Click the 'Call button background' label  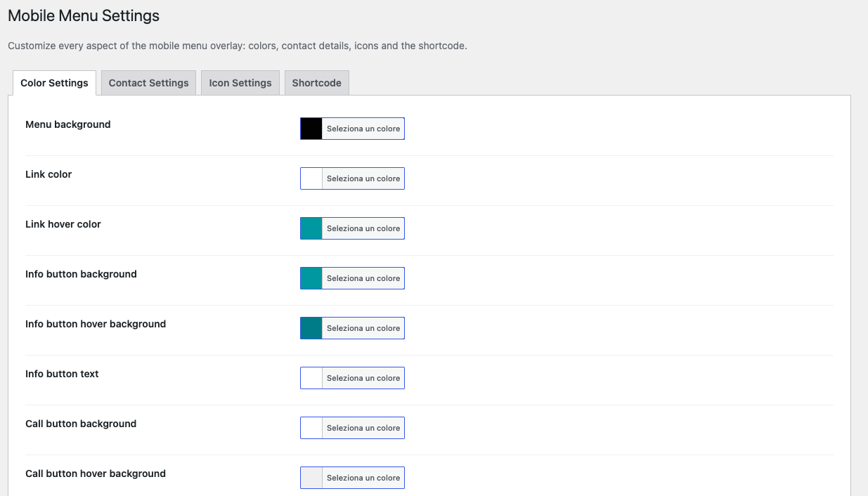81,424
